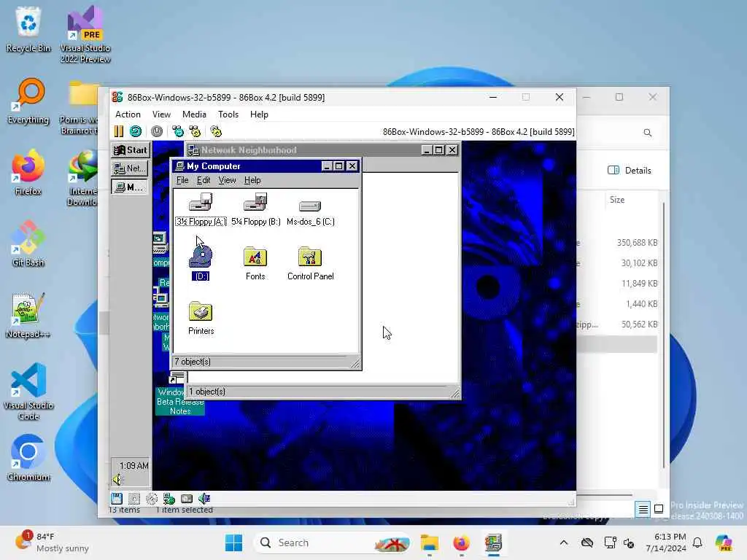Image resolution: width=747 pixels, height=560 pixels.
Task: Send Ctrl+Alt+Esc via toolbar icon
Action: coord(195,131)
